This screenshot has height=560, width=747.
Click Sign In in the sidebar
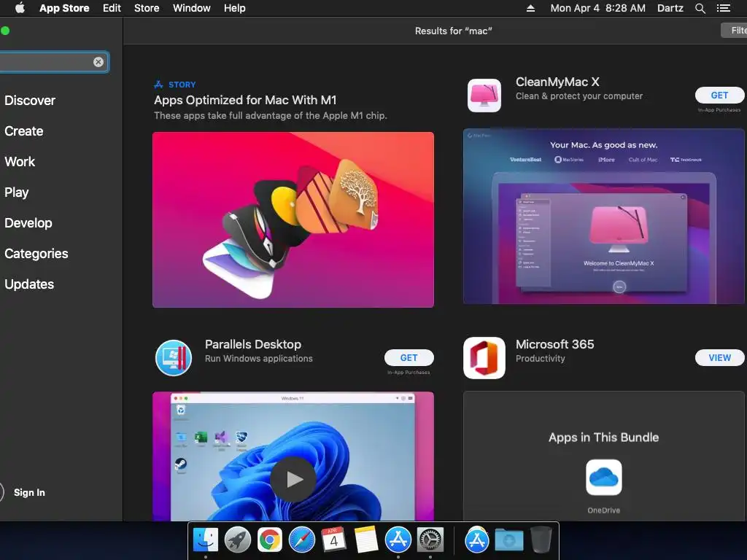click(29, 492)
